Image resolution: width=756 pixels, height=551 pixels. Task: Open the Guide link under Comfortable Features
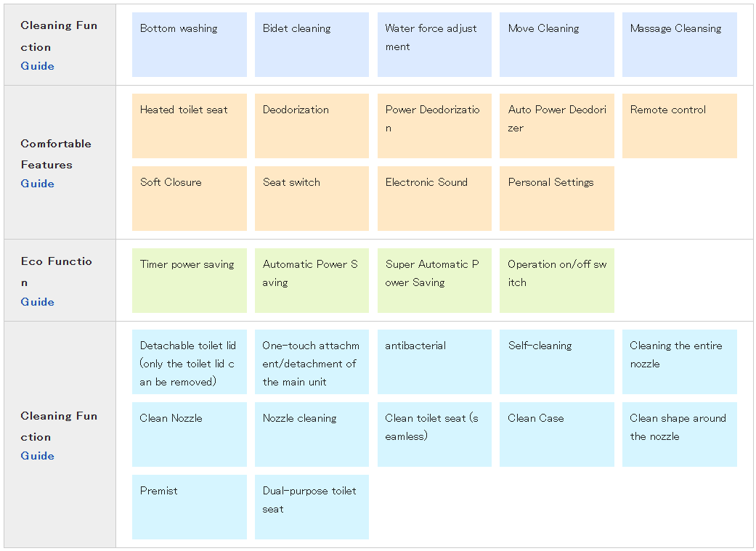click(x=37, y=184)
